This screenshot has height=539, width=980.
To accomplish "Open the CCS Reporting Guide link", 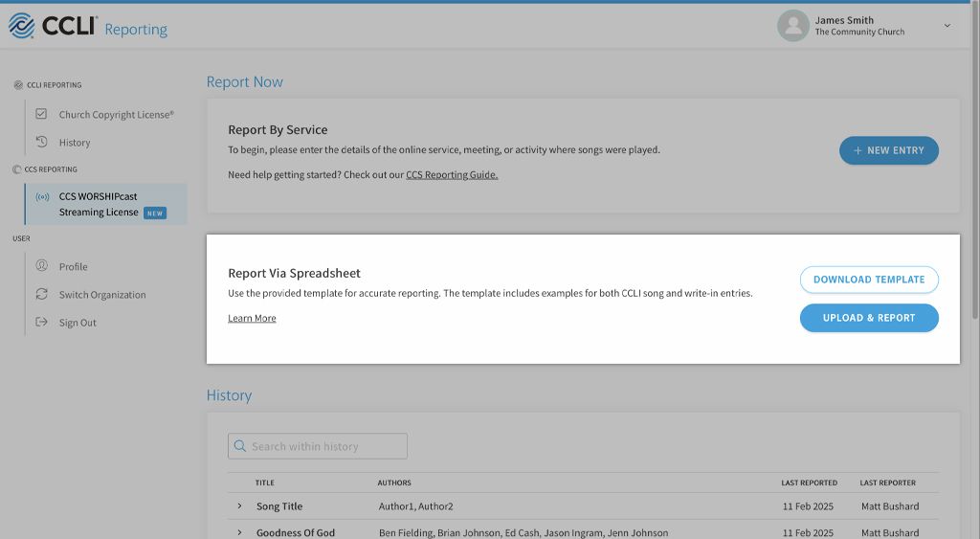I will pyautogui.click(x=452, y=174).
